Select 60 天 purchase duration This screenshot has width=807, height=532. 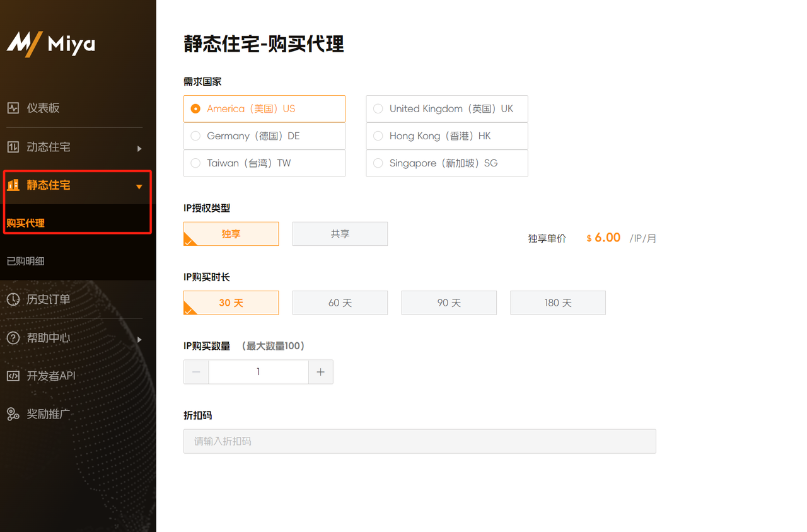tap(340, 303)
